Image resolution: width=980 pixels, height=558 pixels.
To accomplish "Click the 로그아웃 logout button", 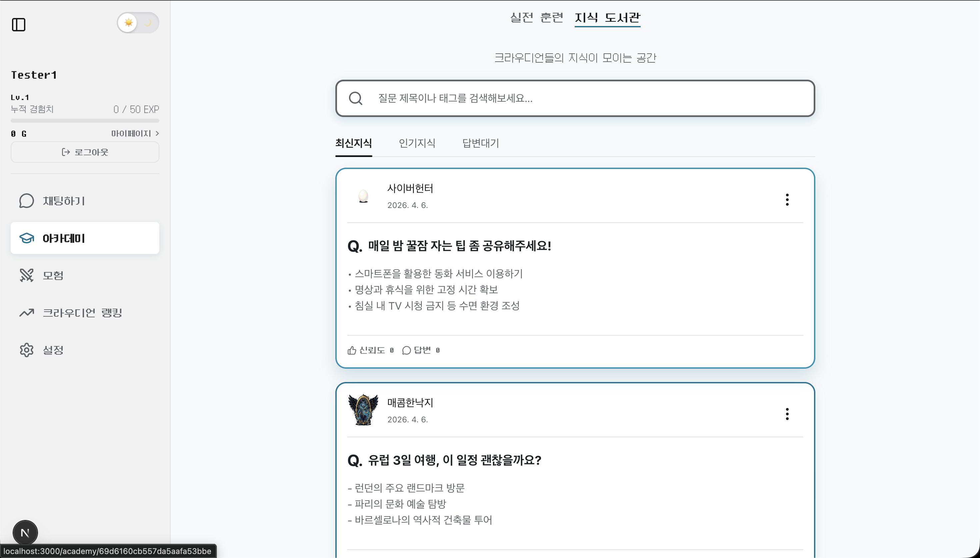I will [x=85, y=152].
